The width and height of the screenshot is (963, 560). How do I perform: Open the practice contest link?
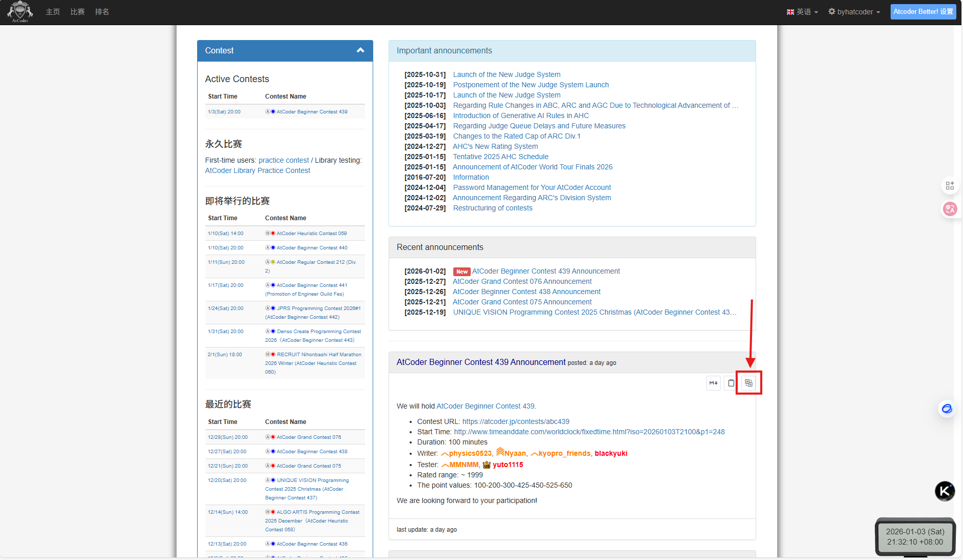284,160
